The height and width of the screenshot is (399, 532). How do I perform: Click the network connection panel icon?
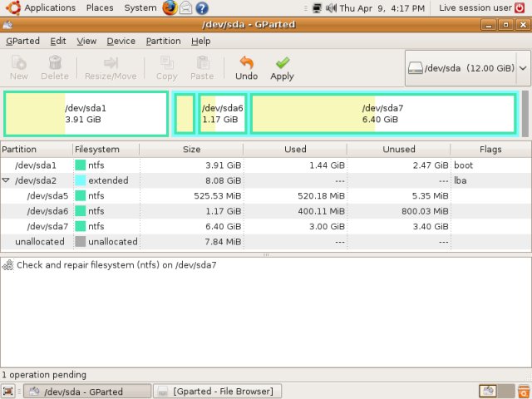[x=317, y=7]
